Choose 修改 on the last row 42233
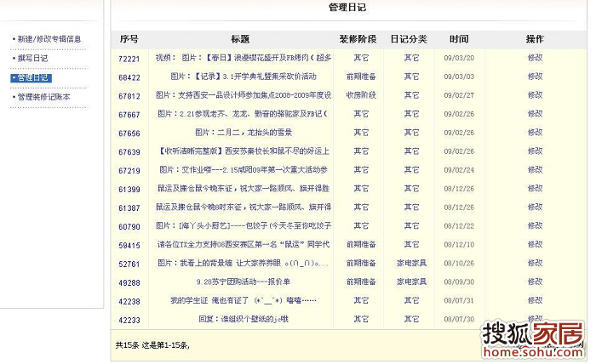 [x=535, y=320]
